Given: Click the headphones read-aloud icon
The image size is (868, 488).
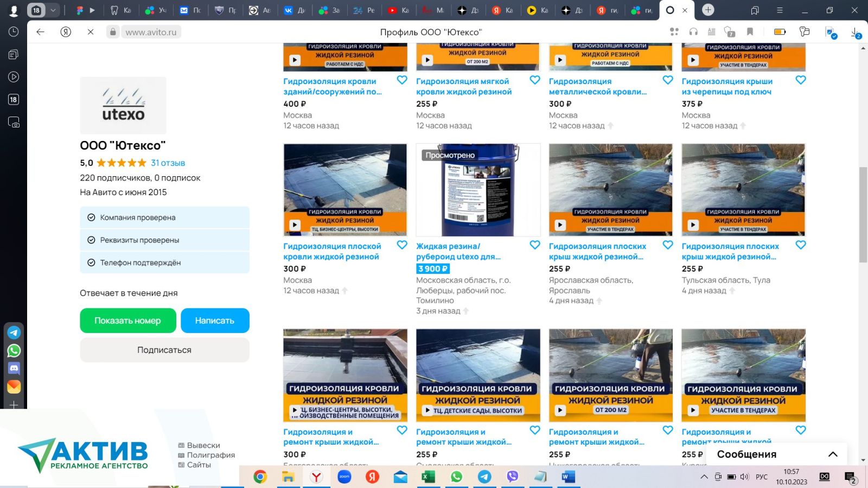Looking at the screenshot, I should (x=693, y=32).
